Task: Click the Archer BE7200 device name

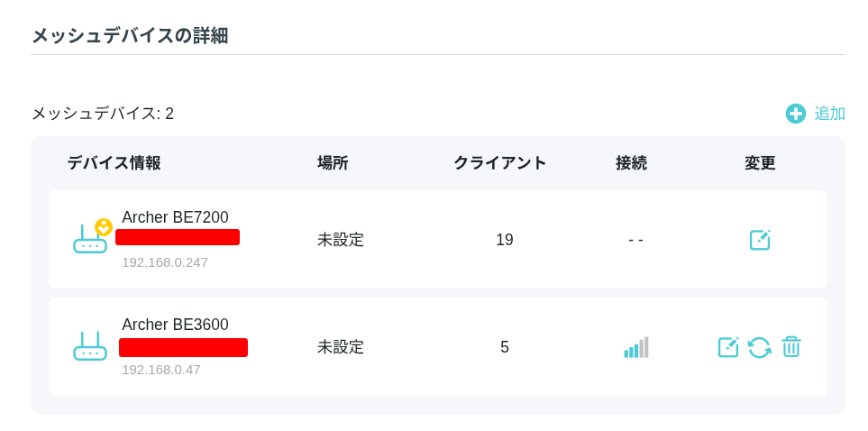Action: click(175, 217)
